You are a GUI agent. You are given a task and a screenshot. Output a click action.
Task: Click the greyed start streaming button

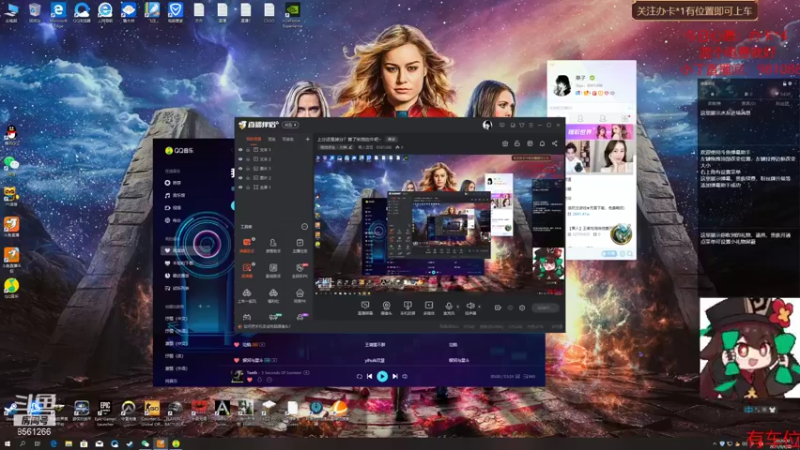[x=545, y=308]
